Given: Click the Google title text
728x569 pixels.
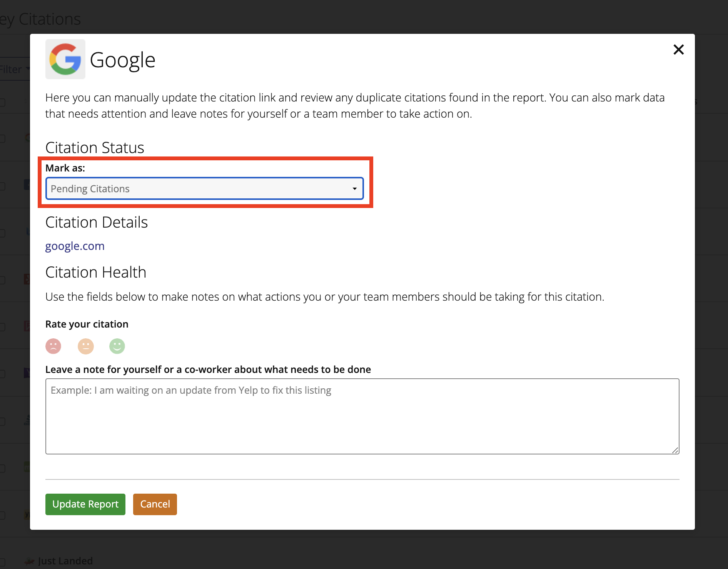Looking at the screenshot, I should [x=122, y=60].
